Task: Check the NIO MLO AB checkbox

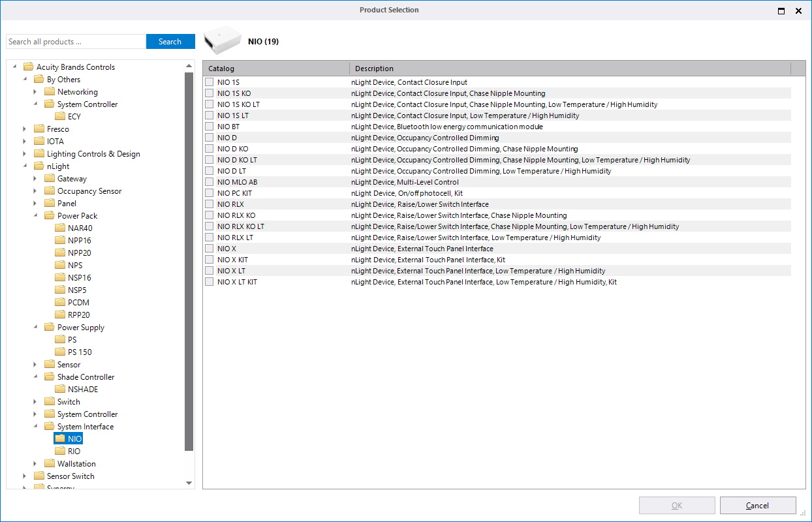Action: pyautogui.click(x=210, y=182)
